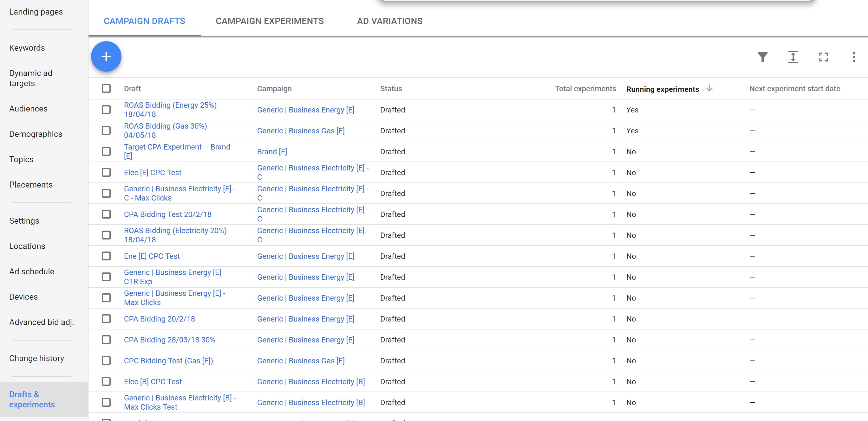View Change history

(36, 358)
